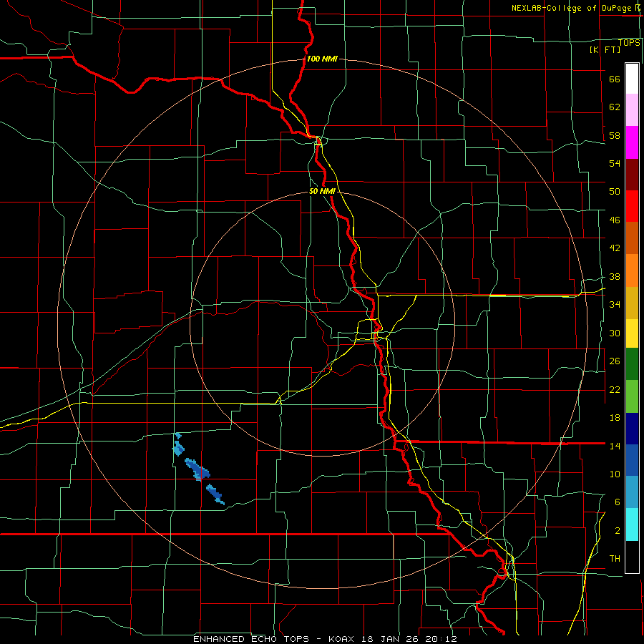644x644 pixels.
Task: Click the '38' legend value
Action: tap(615, 277)
